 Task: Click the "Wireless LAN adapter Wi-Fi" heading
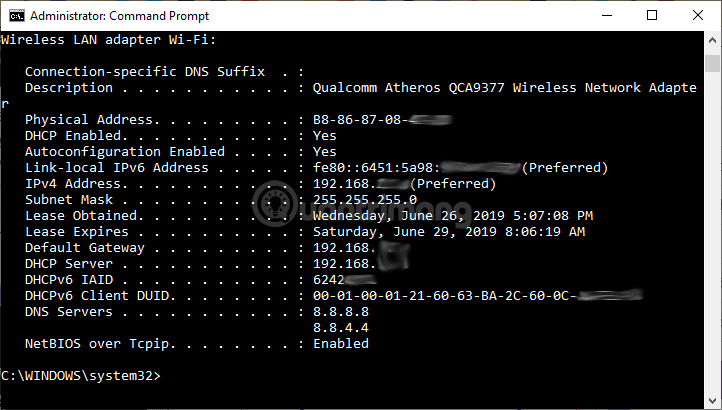(108, 40)
